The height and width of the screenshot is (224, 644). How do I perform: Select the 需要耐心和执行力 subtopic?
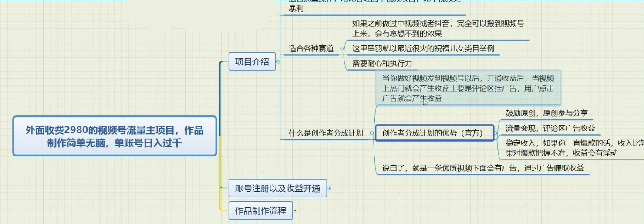point(382,63)
